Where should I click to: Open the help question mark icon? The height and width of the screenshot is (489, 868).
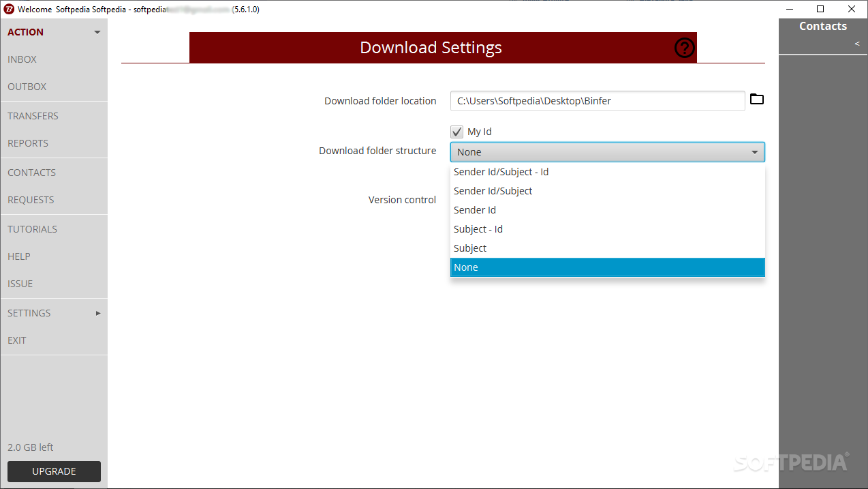point(684,48)
